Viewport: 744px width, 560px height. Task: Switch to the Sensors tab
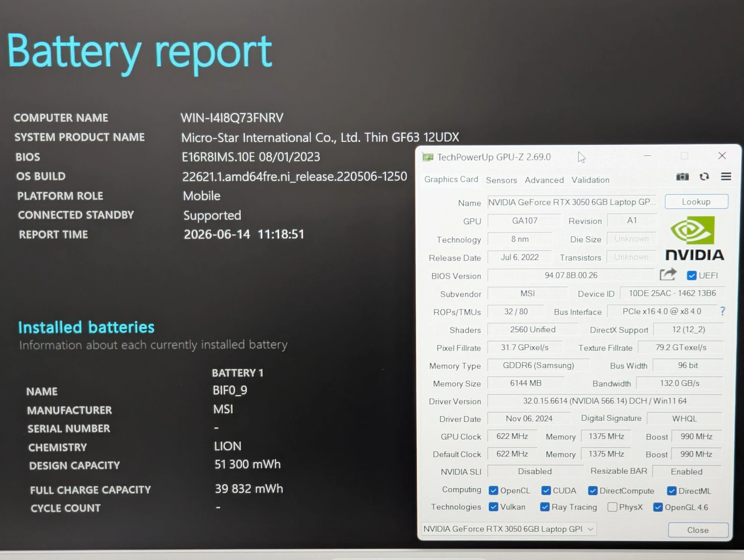pyautogui.click(x=501, y=180)
